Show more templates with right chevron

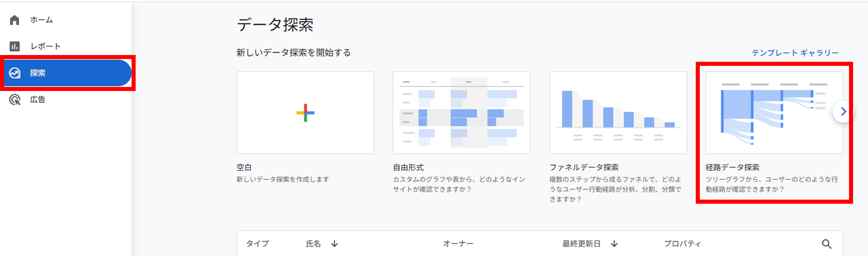tap(843, 112)
